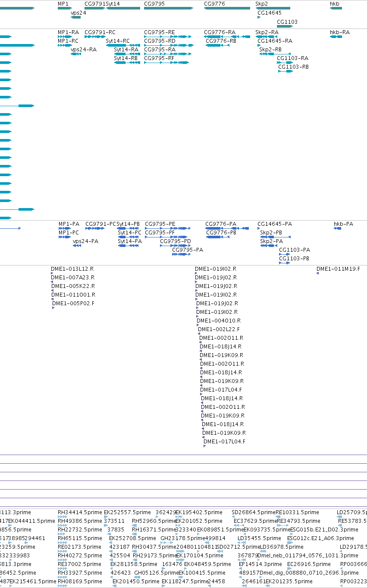Viewport: 367px width, 588px height.
Task: Click the RH65115.5prime EST label
Action: click(80, 538)
